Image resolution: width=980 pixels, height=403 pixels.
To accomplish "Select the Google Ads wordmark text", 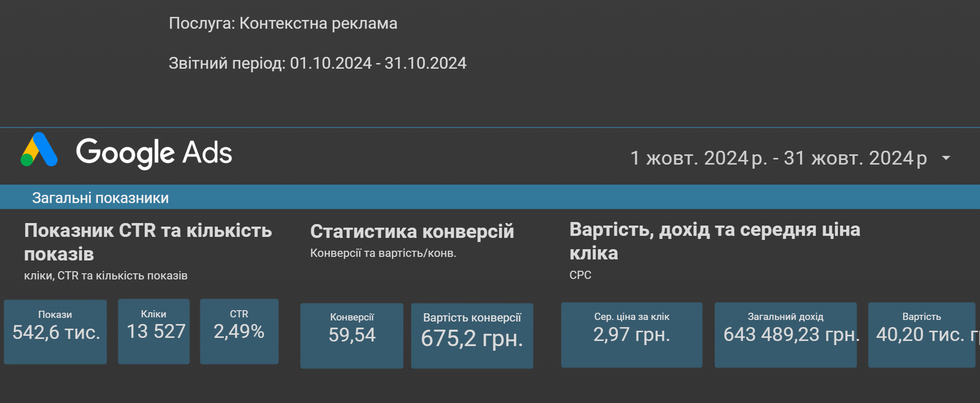I will pyautogui.click(x=154, y=152).
